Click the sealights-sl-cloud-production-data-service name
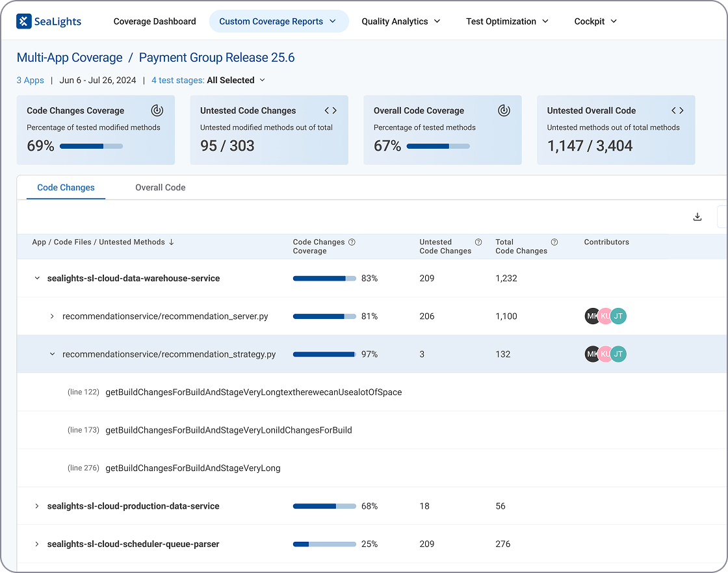Viewport: 728px width, 573px height. pyautogui.click(x=133, y=506)
